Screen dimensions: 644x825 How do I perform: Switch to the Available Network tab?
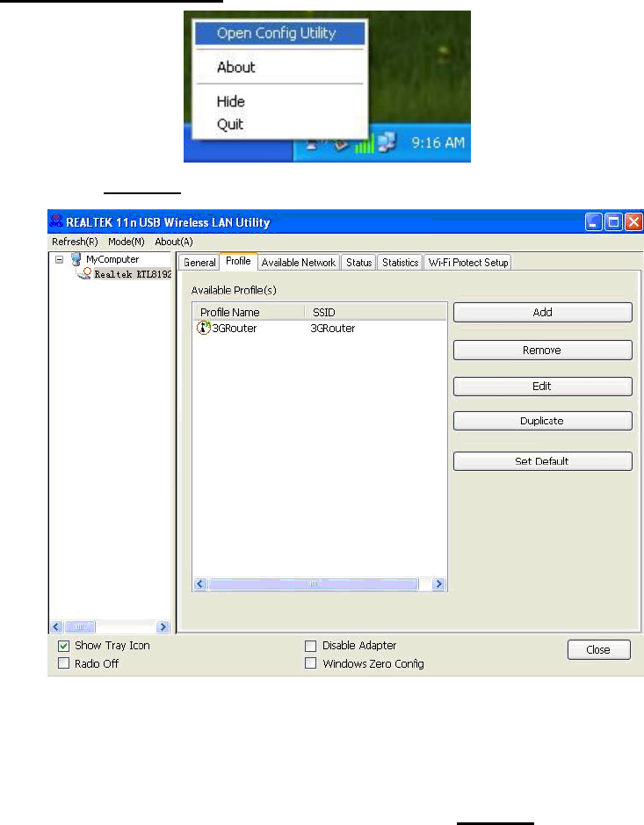point(299,263)
